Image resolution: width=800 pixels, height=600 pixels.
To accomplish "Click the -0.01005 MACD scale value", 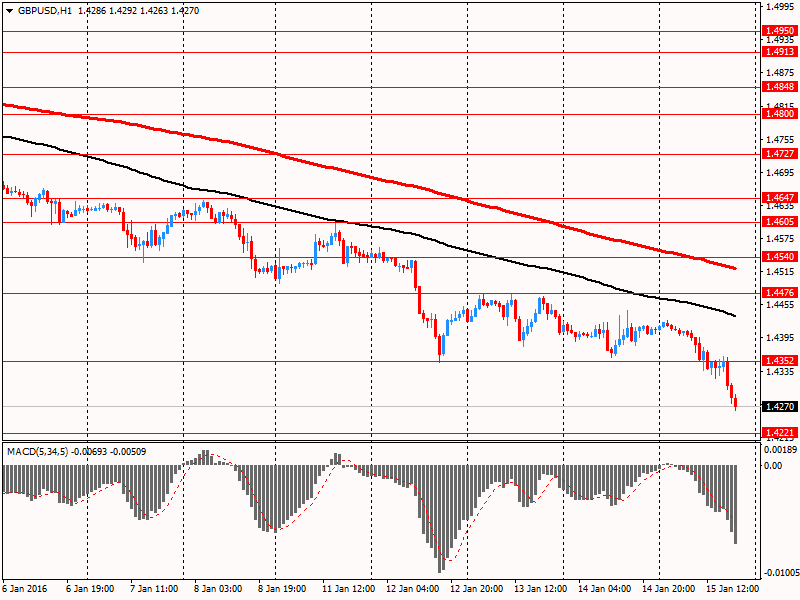I will pos(780,573).
